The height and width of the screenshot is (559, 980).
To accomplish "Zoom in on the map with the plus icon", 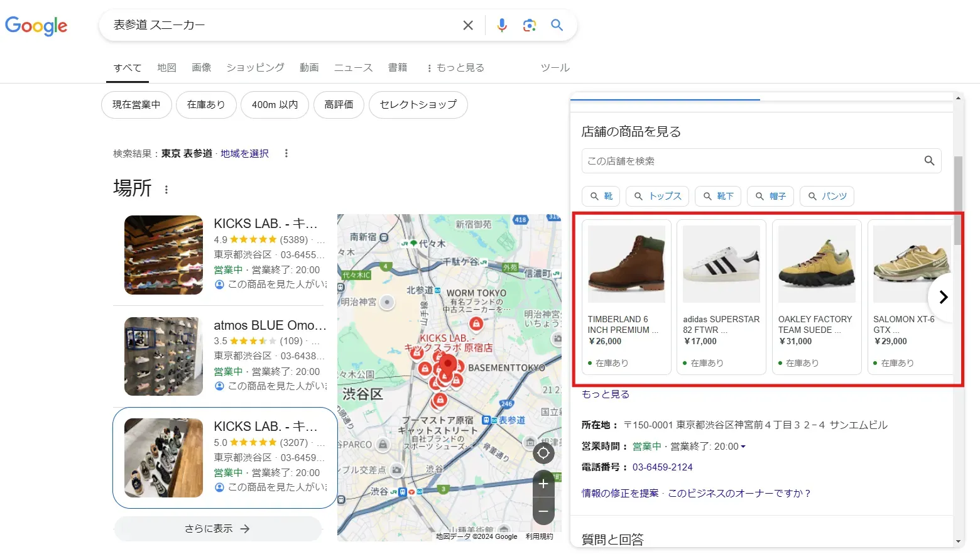I will coord(543,483).
